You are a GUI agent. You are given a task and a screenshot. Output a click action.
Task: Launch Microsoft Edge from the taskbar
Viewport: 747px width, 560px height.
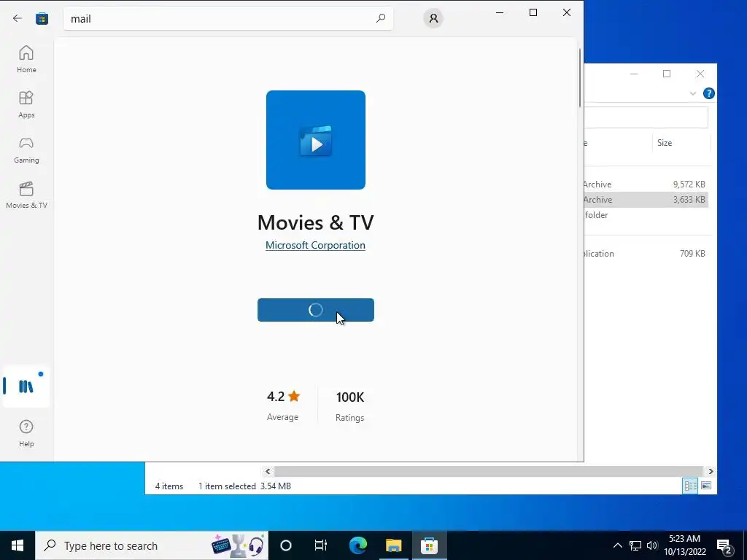pos(357,545)
